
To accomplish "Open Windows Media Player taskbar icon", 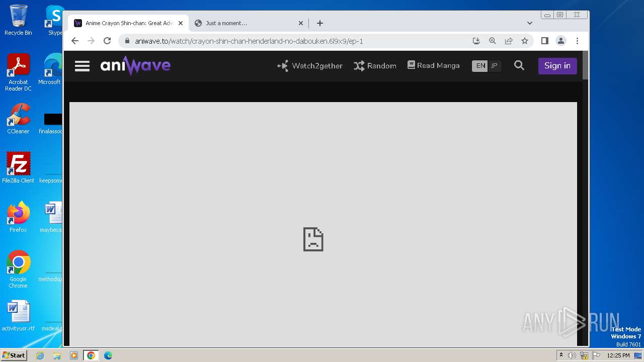I will [74, 355].
